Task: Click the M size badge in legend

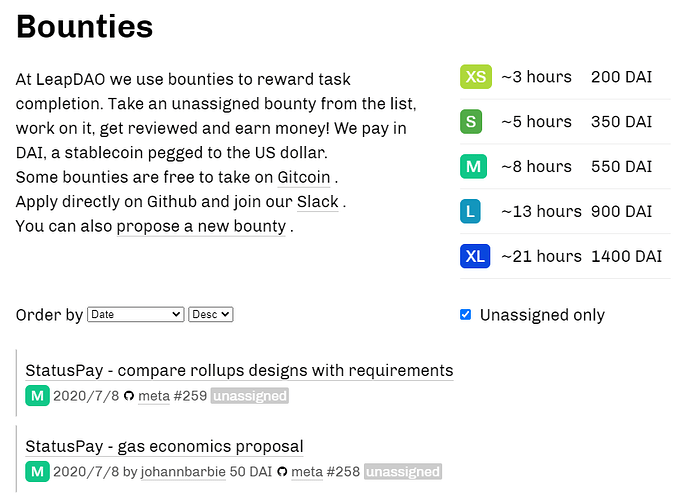Action: tap(473, 166)
